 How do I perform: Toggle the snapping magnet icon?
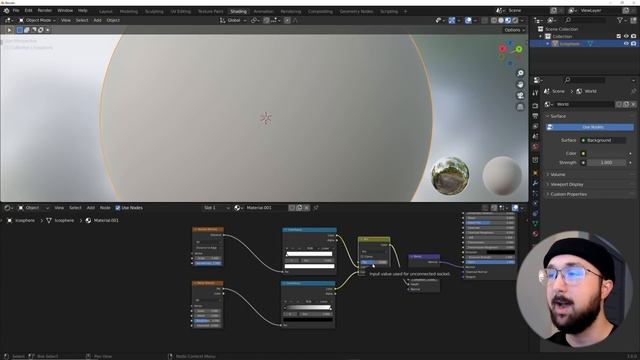pyautogui.click(x=266, y=20)
